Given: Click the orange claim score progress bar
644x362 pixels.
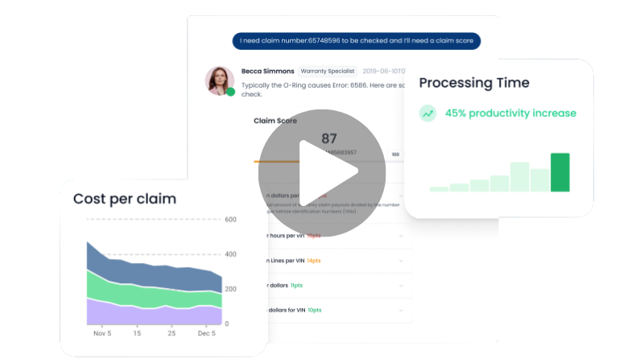Looking at the screenshot, I should coord(276,162).
